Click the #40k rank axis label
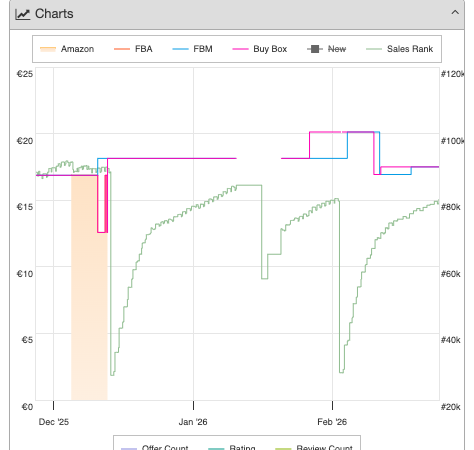This screenshot has width=474, height=450. (x=451, y=340)
